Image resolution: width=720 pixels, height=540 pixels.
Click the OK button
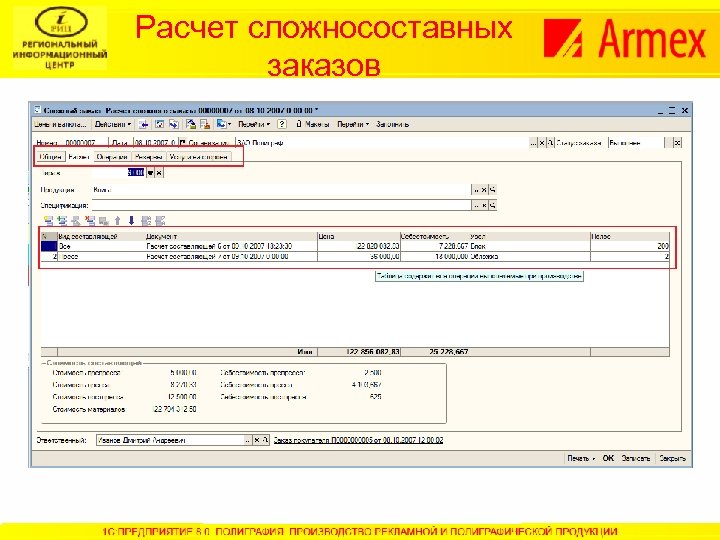[x=608, y=458]
